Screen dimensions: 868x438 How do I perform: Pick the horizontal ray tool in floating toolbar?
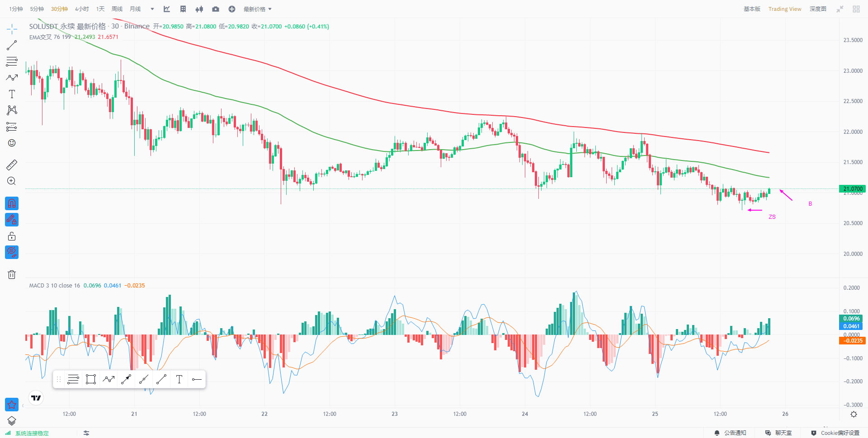click(197, 380)
